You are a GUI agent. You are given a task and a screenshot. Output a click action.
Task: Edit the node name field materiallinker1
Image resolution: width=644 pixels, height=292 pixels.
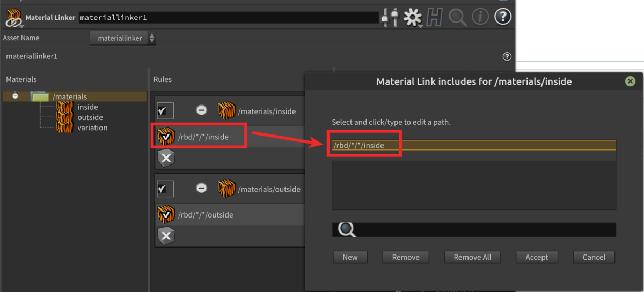pyautogui.click(x=229, y=18)
